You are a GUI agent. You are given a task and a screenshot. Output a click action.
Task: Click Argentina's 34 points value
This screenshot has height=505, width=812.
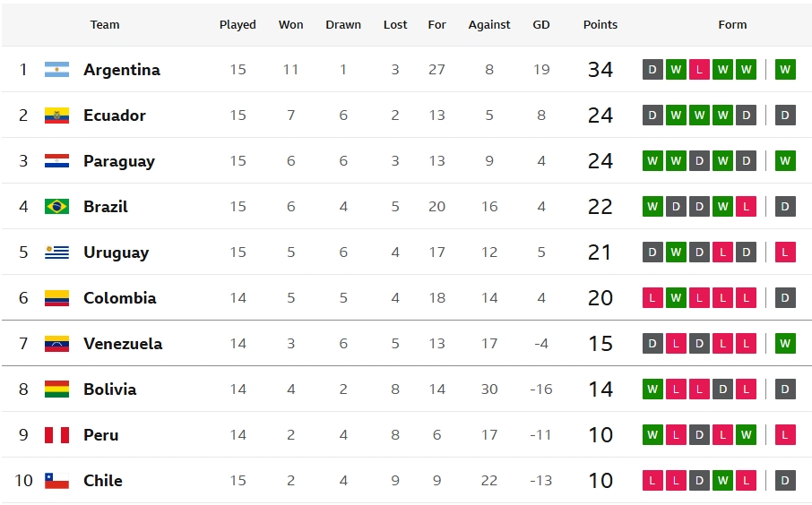click(600, 69)
